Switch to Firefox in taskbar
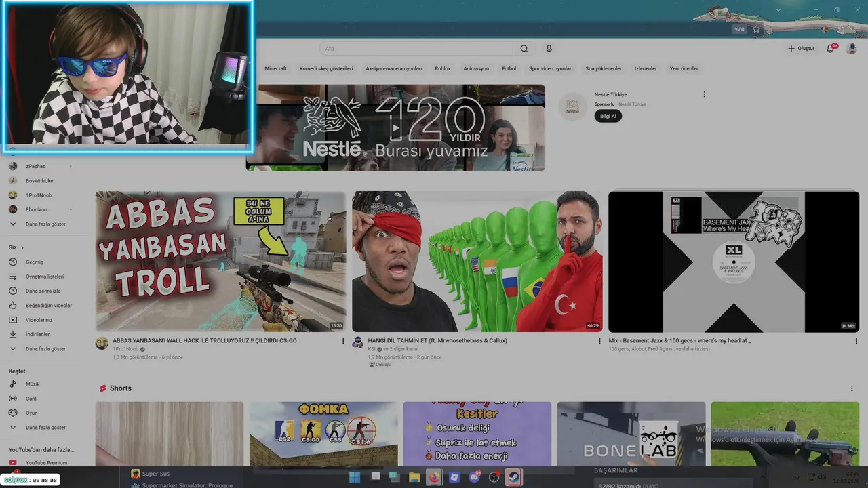Screen dimensions: 868x488 pos(434,477)
